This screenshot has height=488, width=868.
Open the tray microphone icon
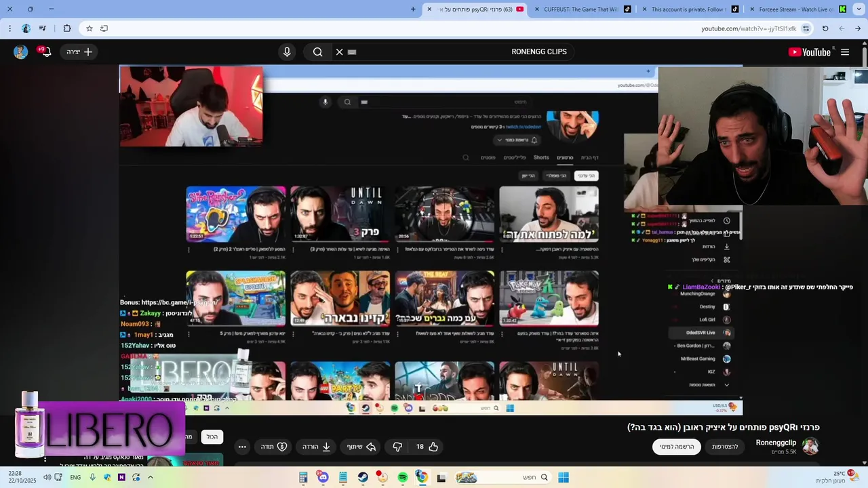(93, 477)
